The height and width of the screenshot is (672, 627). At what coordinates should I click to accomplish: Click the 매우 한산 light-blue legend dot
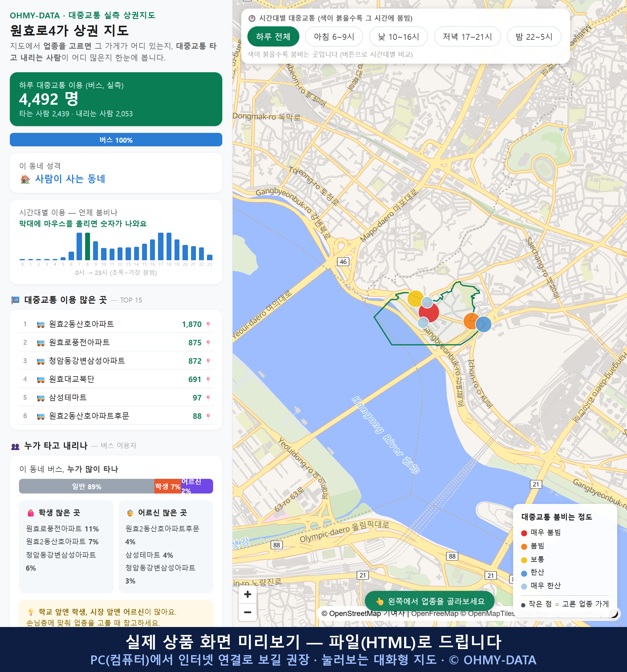[524, 587]
